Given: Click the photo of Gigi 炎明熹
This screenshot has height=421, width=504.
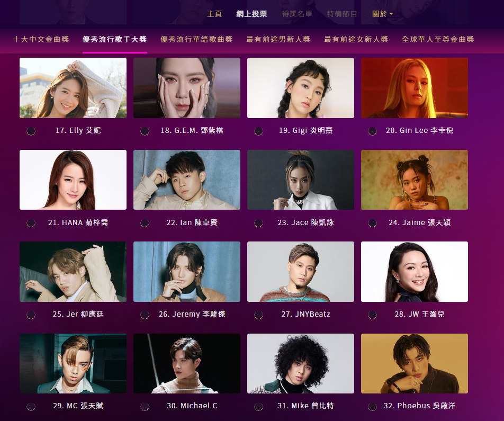Looking at the screenshot, I should click(301, 88).
